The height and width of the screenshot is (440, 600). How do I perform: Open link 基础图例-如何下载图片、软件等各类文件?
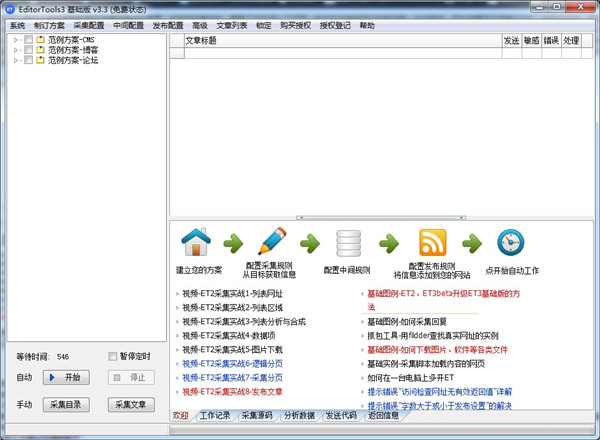click(x=437, y=350)
